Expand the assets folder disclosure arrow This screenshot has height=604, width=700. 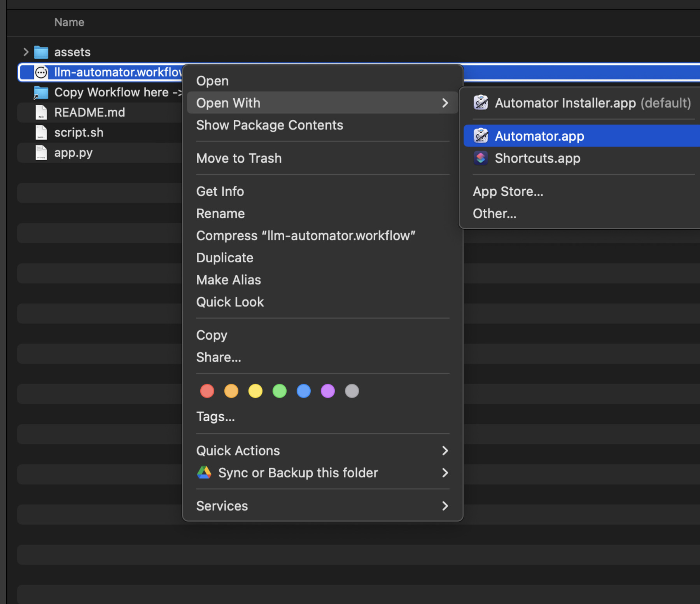[26, 52]
